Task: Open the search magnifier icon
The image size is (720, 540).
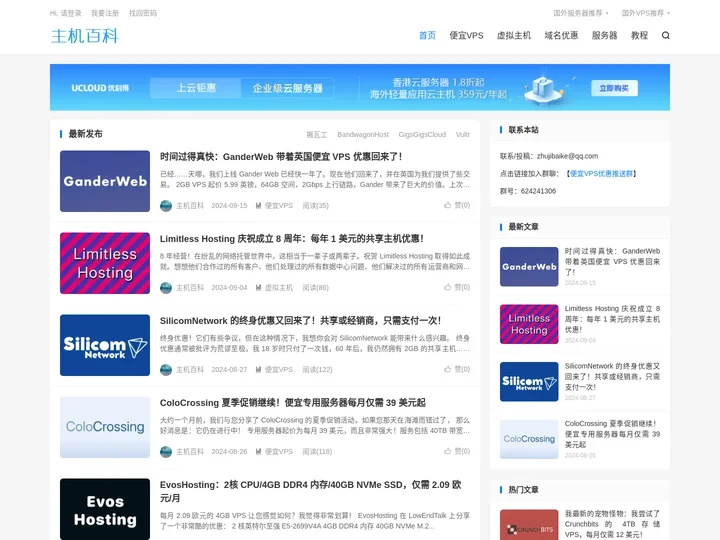Action: pyautogui.click(x=665, y=35)
